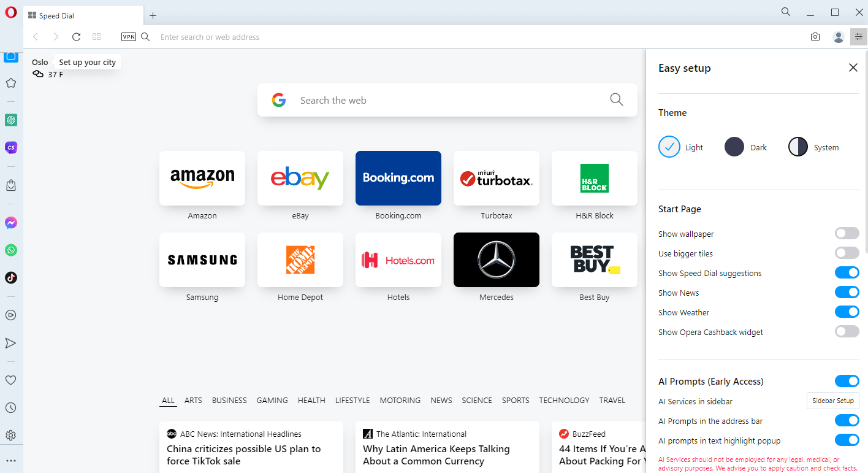Screen dimensions: 868x473
Task: Open the eBay speed dial tile
Action: (x=300, y=178)
